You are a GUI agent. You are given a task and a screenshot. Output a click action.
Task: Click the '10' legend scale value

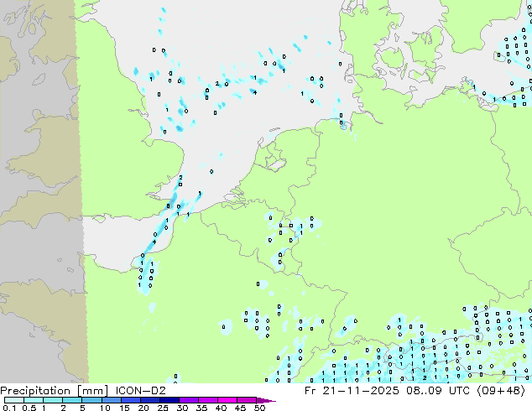pos(105,408)
